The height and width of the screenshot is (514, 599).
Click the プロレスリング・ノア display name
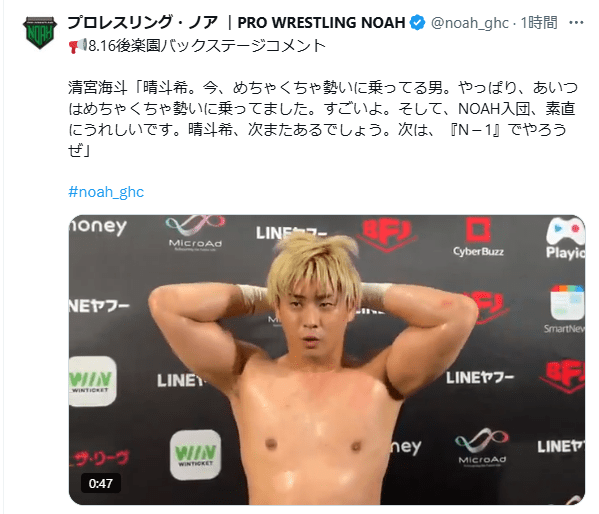point(143,23)
